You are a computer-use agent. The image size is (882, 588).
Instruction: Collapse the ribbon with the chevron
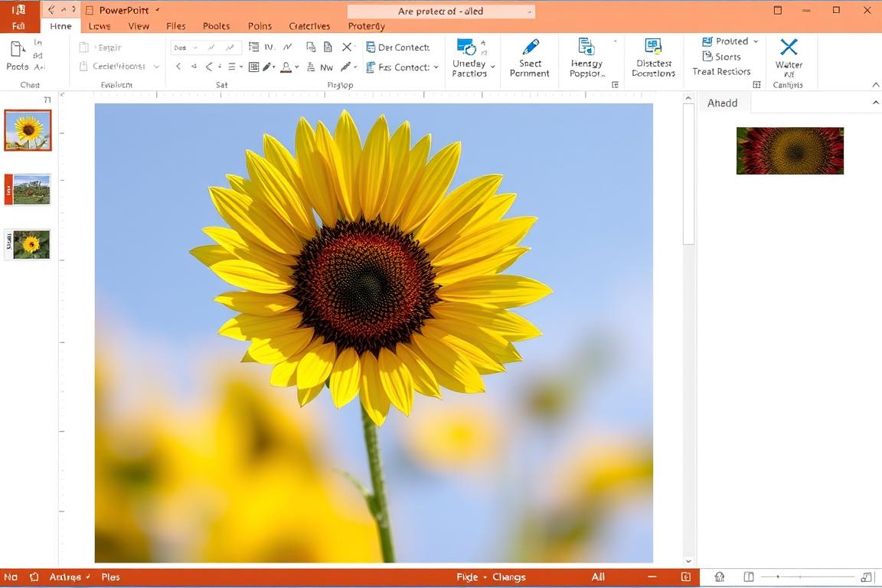tap(876, 85)
